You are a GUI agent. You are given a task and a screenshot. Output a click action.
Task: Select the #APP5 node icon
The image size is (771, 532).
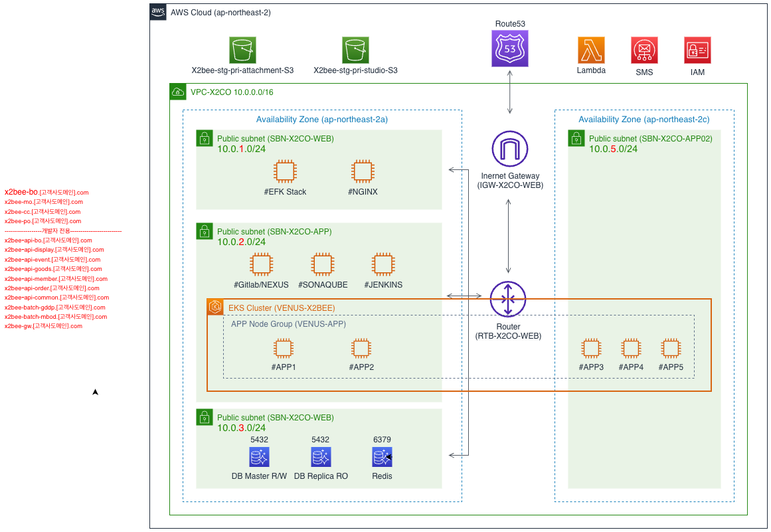[x=671, y=348]
